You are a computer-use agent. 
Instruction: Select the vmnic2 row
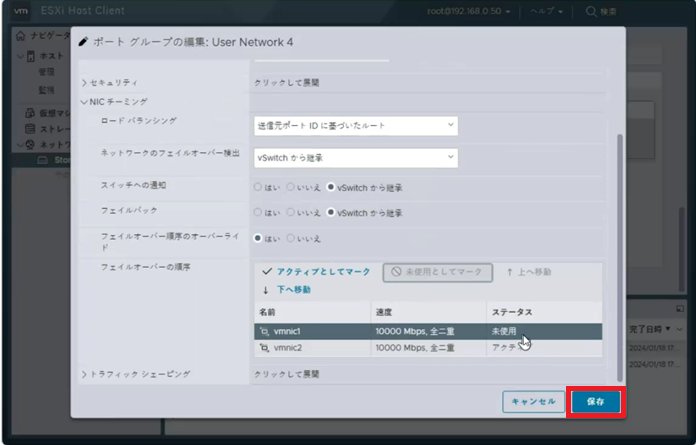pos(428,348)
